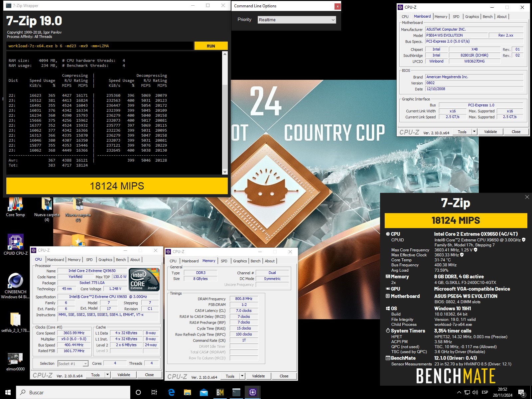Launch the CINEBENCH Windows 64 Bit shortcut
532x399 pixels.
click(x=15, y=286)
